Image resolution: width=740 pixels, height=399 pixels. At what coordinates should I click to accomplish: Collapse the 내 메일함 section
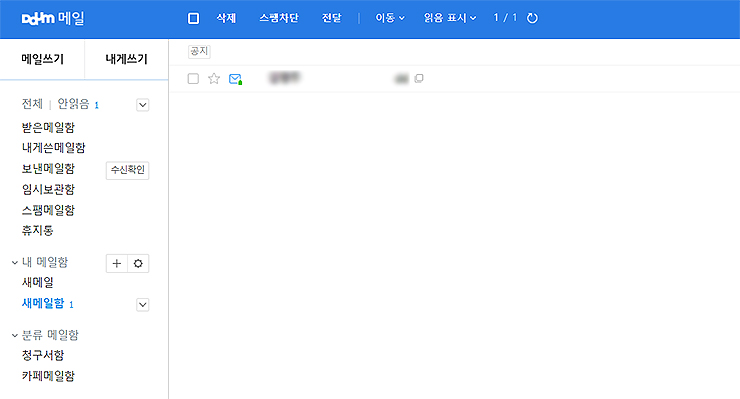[x=15, y=263]
